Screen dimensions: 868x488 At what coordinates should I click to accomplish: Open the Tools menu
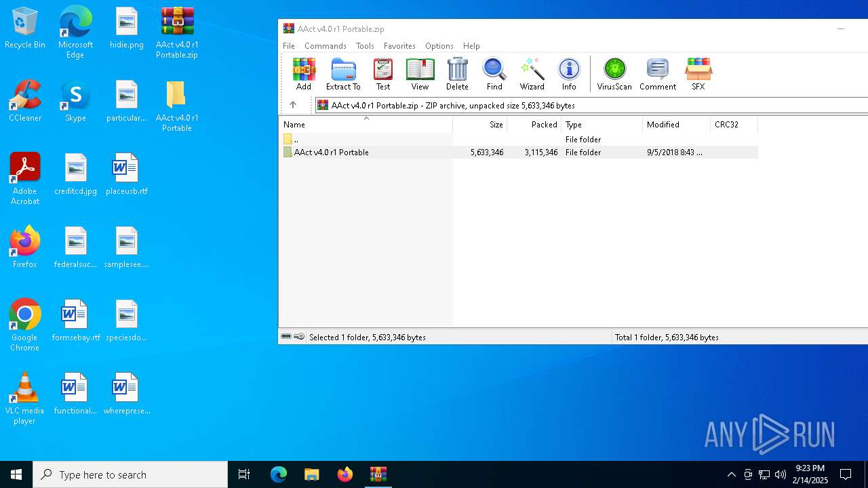coord(365,46)
